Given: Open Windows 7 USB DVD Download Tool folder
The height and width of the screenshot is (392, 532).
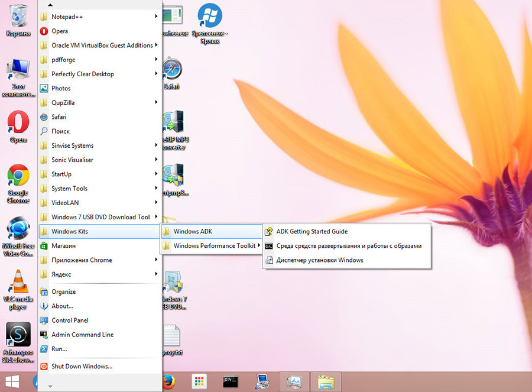Looking at the screenshot, I should 100,217.
